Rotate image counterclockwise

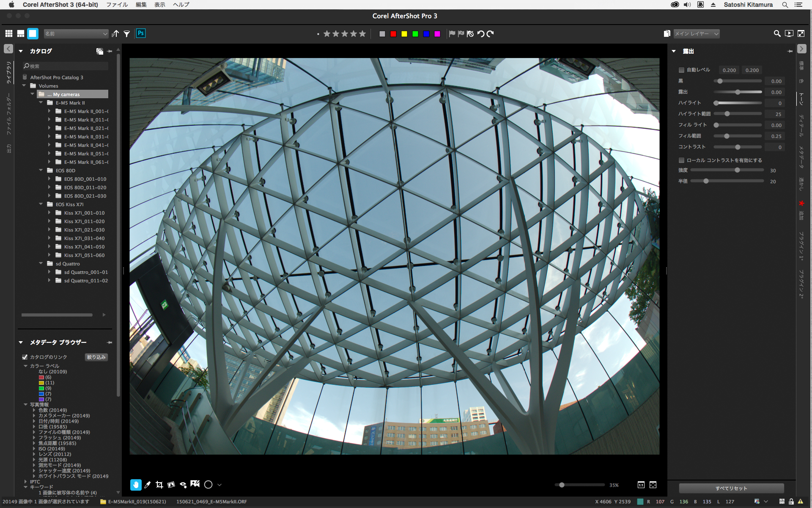(480, 34)
